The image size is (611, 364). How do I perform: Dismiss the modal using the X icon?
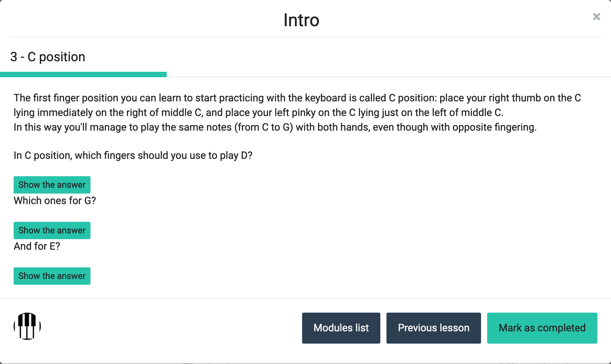(596, 17)
